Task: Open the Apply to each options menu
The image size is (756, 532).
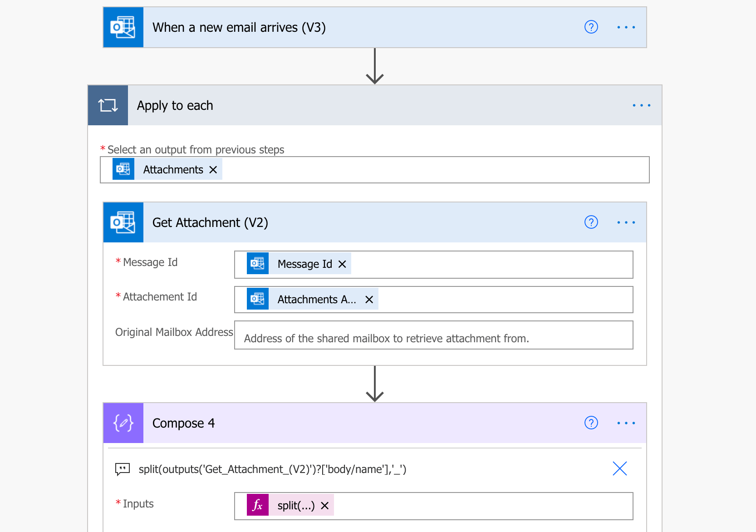Action: point(641,105)
